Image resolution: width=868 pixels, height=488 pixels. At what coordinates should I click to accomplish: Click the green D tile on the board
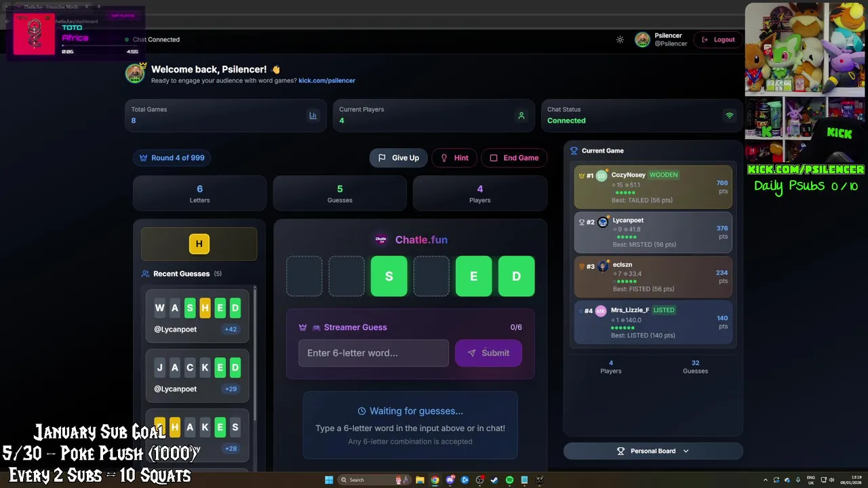(516, 277)
